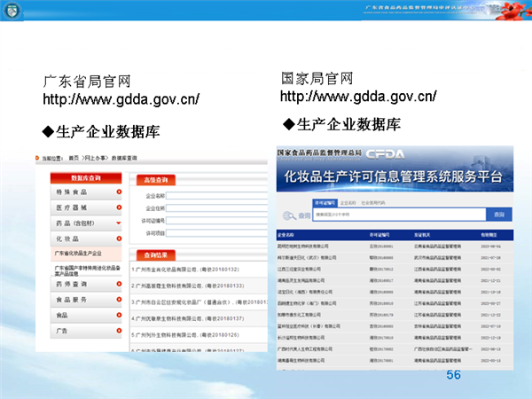Expand the 化妆品 category arrow
532x399 pixels.
[117, 239]
